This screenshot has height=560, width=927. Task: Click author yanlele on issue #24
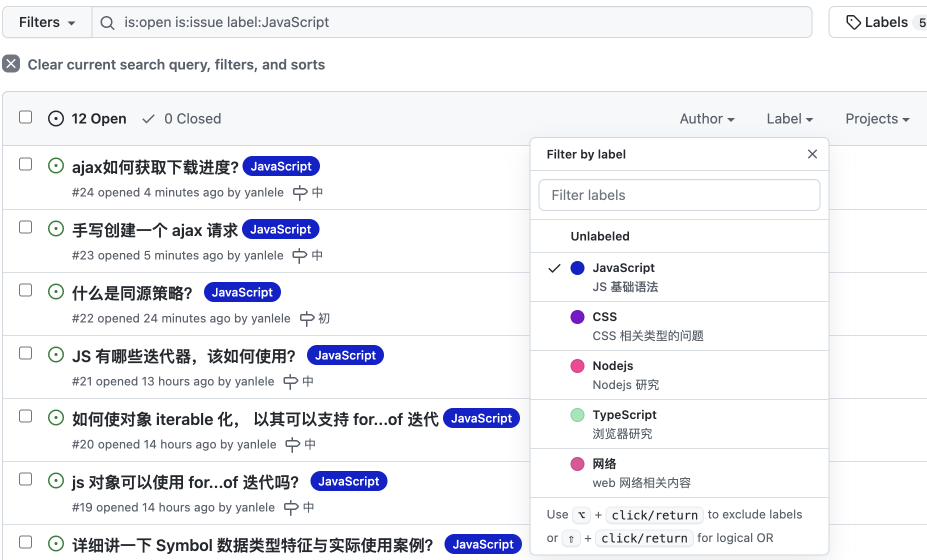pyautogui.click(x=263, y=192)
